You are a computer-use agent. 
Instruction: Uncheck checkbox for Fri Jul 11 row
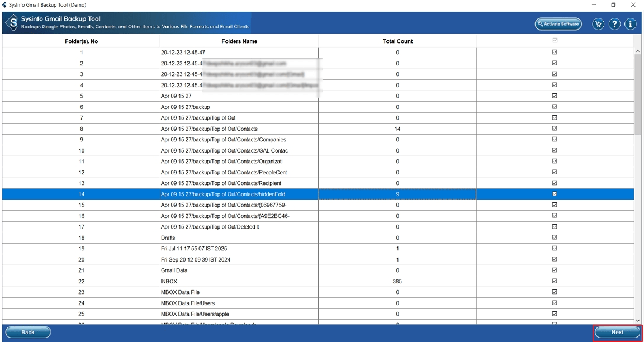555,248
